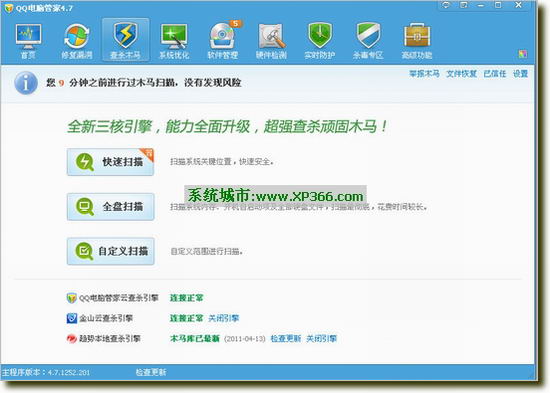The height and width of the screenshot is (393, 550).
Task: Click the QQ电脑管家 logo in title bar
Action: coord(8,8)
